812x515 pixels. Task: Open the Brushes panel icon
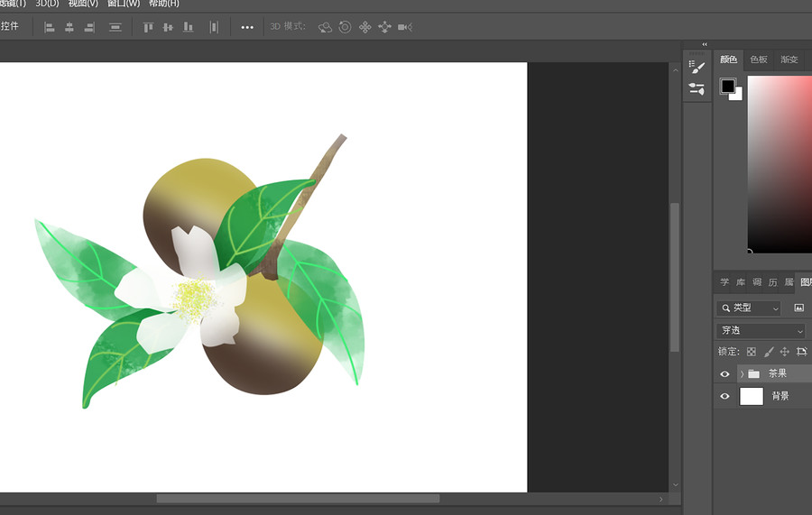pyautogui.click(x=697, y=67)
